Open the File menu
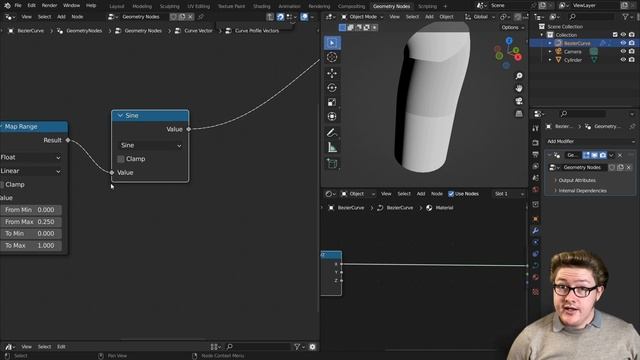The width and height of the screenshot is (640, 360). click(18, 6)
